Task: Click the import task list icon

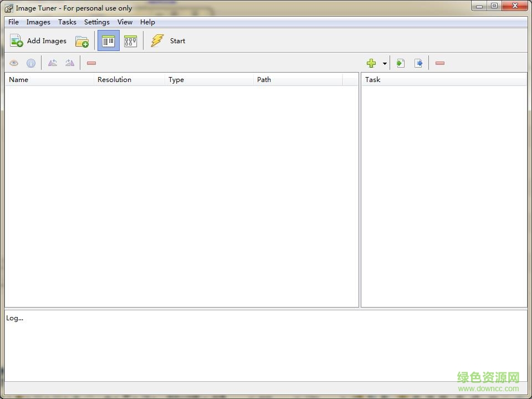Action: [x=401, y=63]
